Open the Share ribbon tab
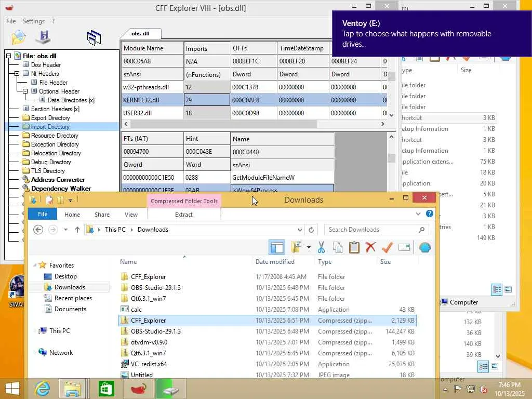The image size is (532, 399). [102, 215]
